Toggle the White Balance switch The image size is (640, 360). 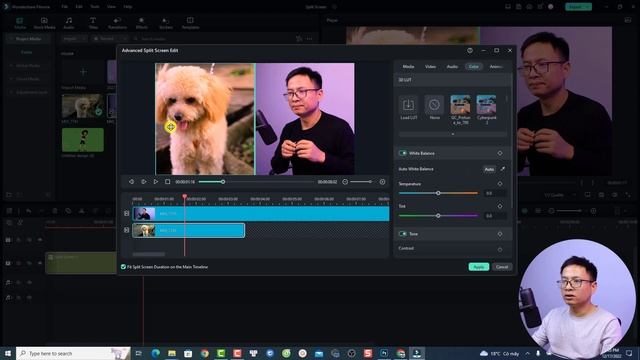click(x=403, y=153)
